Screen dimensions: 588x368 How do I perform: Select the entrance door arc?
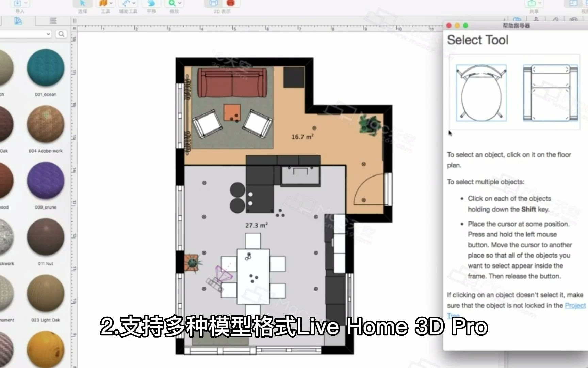pos(370,189)
